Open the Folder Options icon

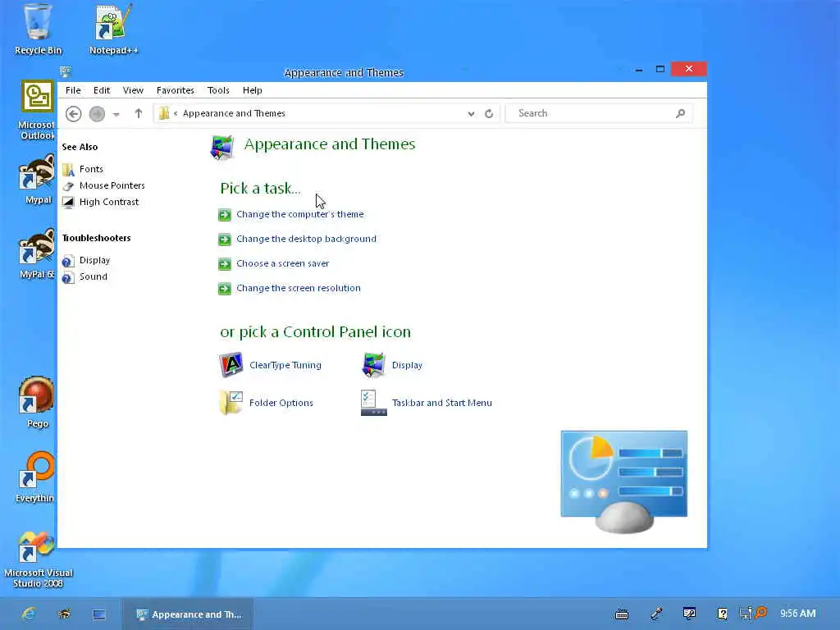point(231,403)
